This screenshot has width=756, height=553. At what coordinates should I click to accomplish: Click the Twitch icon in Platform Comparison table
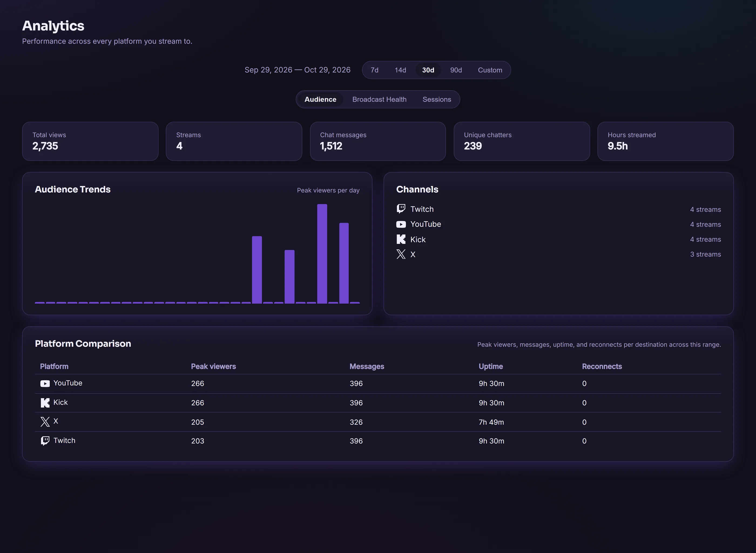click(45, 441)
